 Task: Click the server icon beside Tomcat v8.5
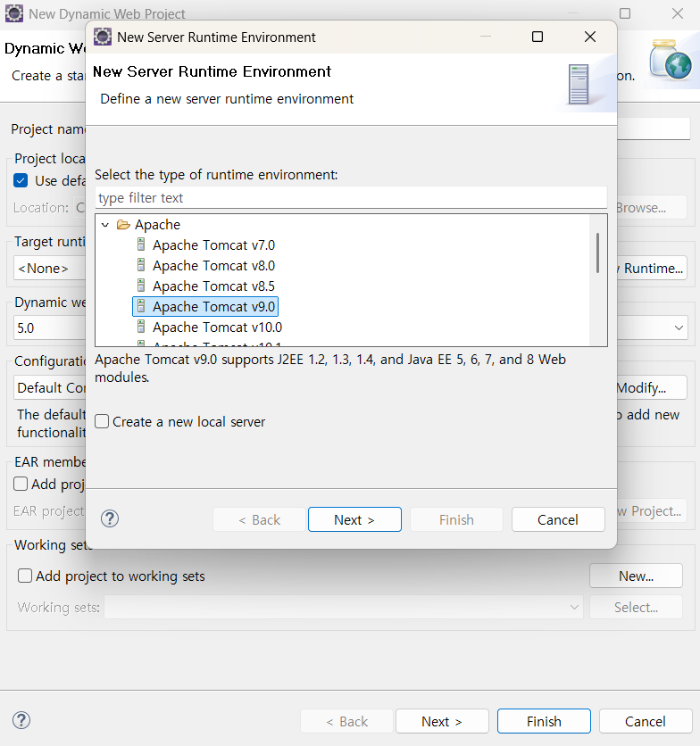pyautogui.click(x=141, y=286)
